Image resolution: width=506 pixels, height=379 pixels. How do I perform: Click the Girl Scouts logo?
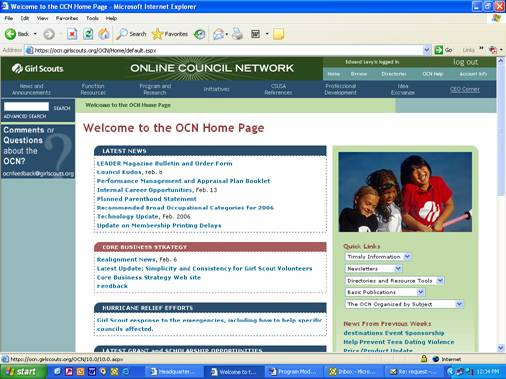click(37, 69)
